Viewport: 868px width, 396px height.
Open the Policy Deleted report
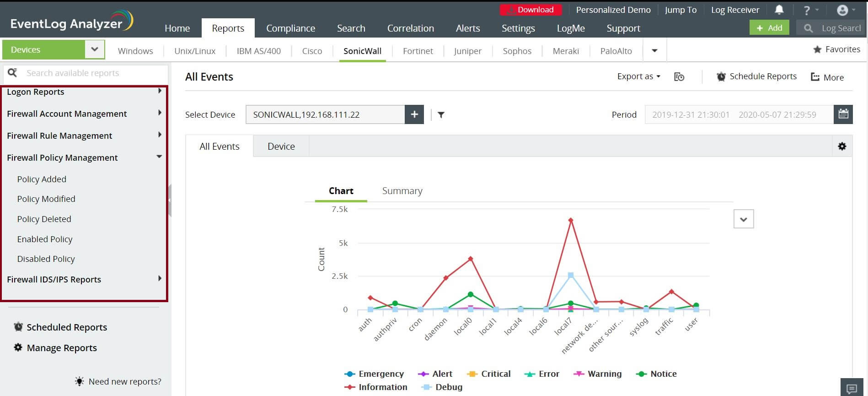pyautogui.click(x=44, y=219)
